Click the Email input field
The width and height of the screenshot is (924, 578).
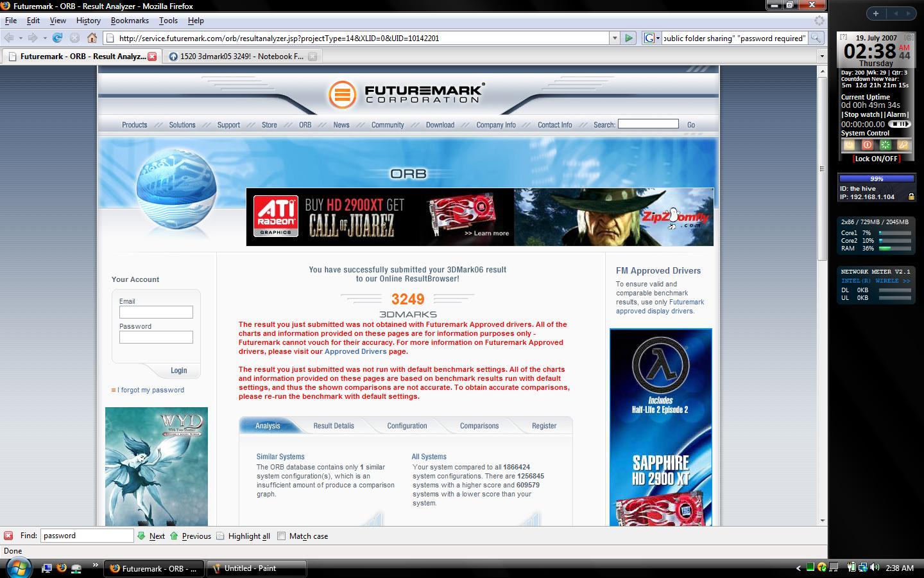(156, 312)
